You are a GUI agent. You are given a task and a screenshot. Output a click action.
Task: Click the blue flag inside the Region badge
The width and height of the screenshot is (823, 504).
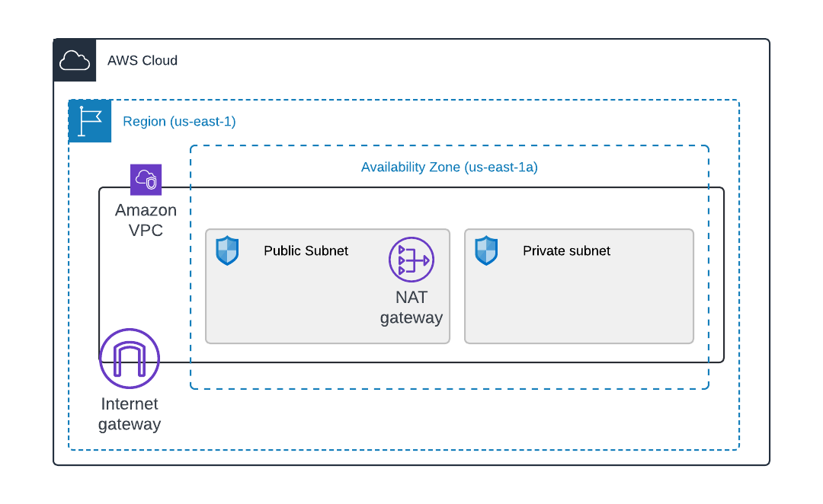click(89, 119)
